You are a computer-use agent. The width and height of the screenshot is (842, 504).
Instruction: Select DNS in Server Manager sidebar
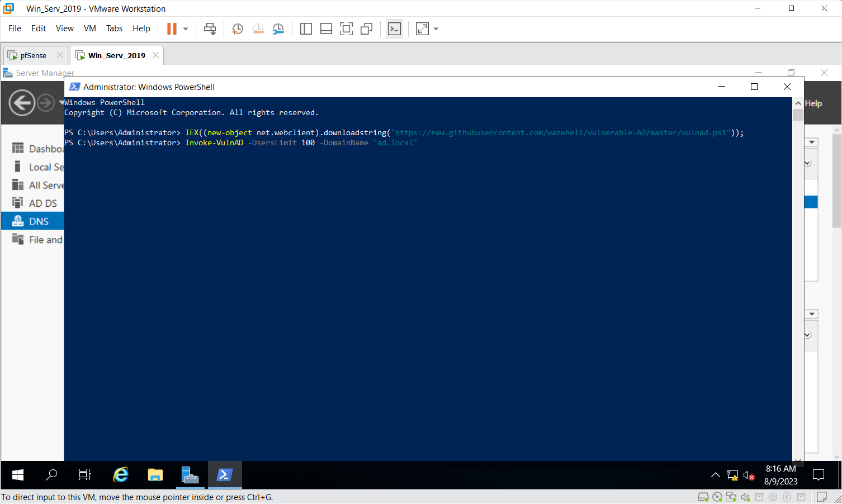pos(32,221)
